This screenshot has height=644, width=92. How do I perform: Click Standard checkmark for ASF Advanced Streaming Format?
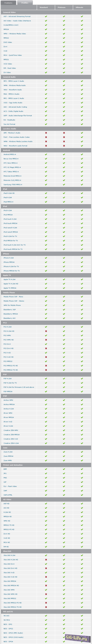[x=46, y=16]
